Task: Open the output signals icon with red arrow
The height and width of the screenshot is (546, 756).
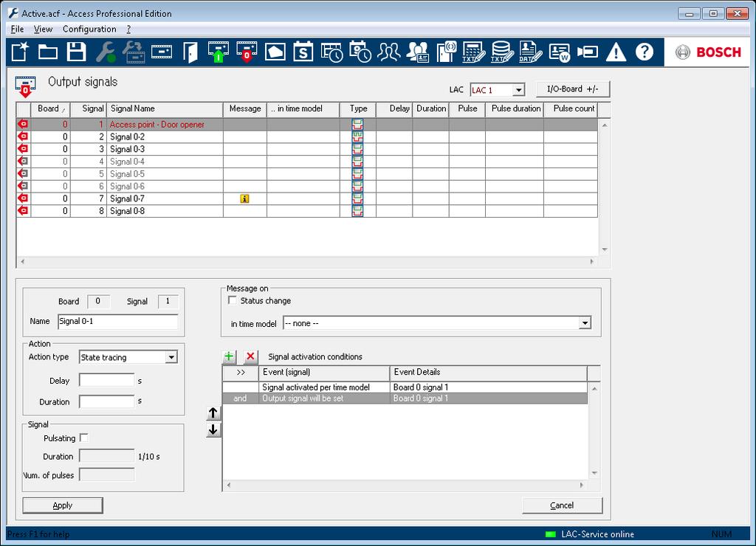Action: click(x=247, y=52)
